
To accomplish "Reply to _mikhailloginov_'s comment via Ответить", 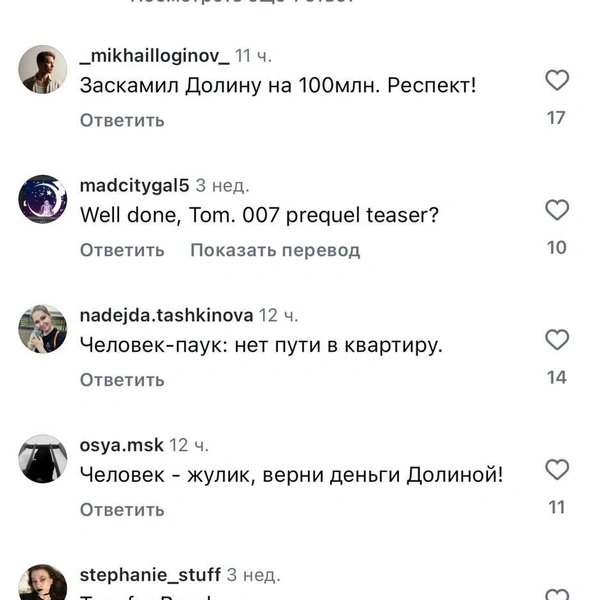I will [x=122, y=120].
